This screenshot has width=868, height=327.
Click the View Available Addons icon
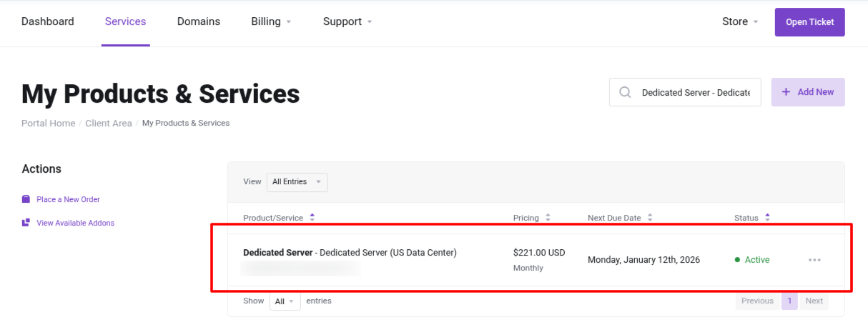click(26, 223)
